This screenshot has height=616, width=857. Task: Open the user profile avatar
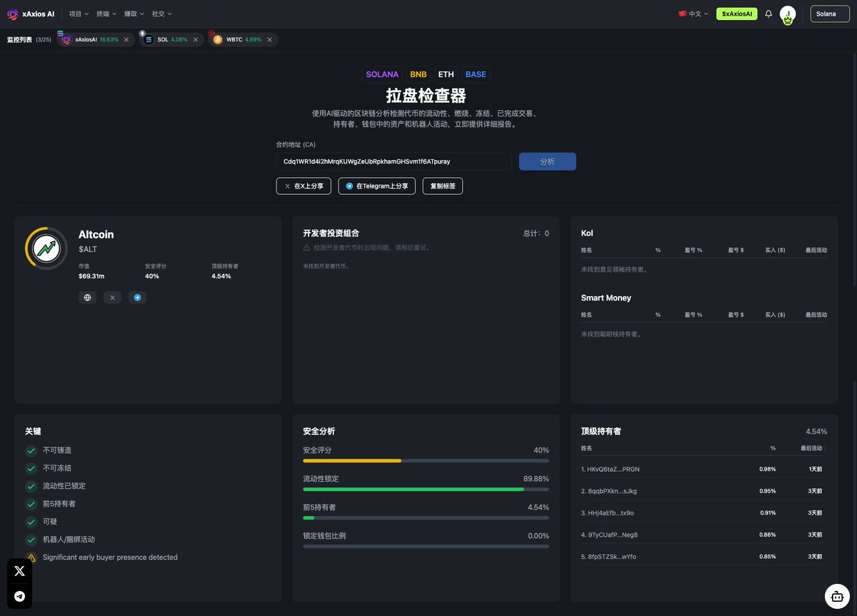coord(788,14)
